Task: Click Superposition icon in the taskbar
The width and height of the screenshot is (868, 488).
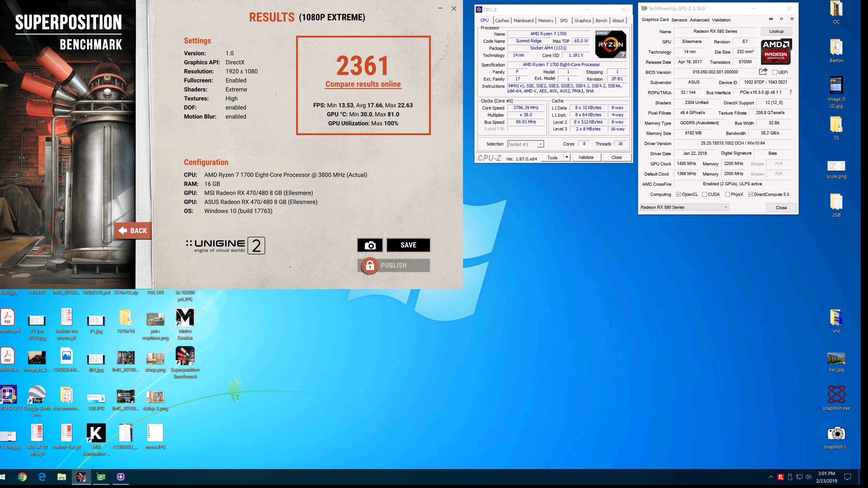Action: point(81,477)
